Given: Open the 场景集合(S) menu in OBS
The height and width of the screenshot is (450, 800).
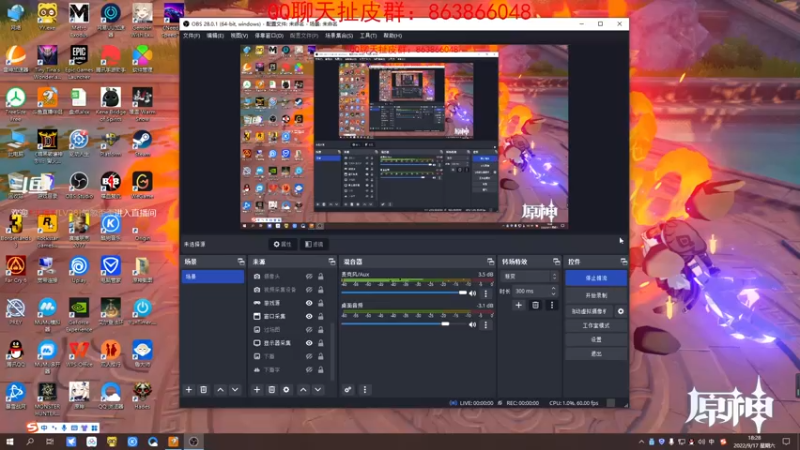Looking at the screenshot, I should point(339,36).
